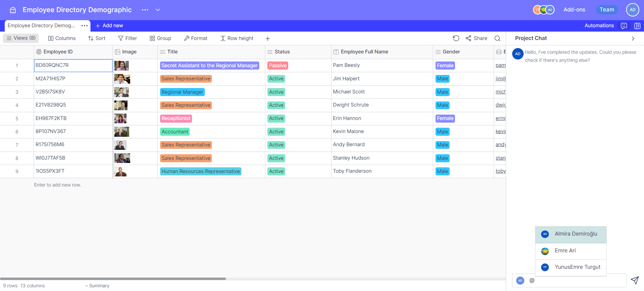
Task: Click the plus icon after Row height
Action: 268,39
